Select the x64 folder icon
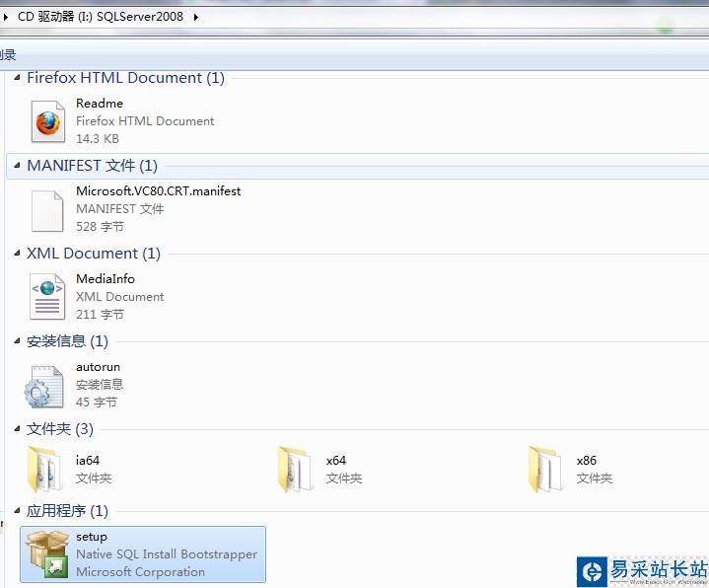Viewport: 709px width, 588px height. (295, 469)
